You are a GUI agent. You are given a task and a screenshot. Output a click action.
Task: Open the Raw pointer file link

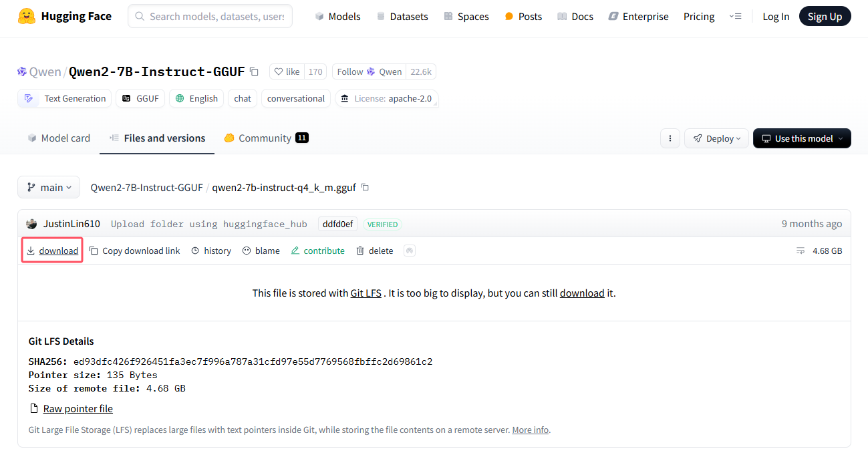coord(78,408)
